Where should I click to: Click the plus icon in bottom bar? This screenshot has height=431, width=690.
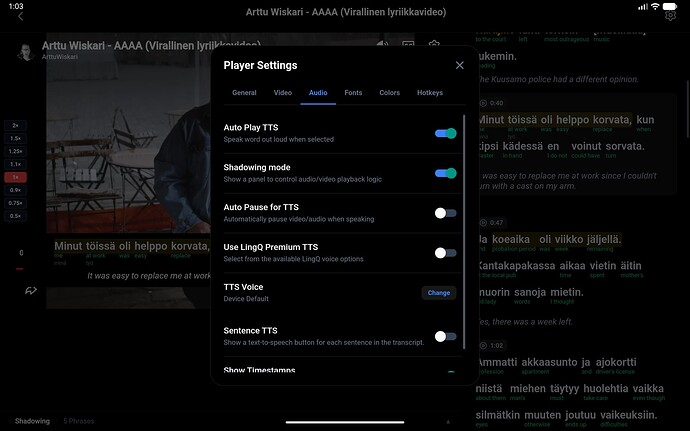pyautogui.click(x=448, y=421)
